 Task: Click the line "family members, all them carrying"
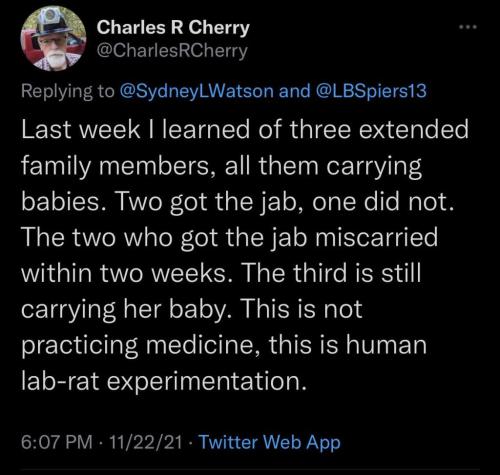[x=222, y=166]
